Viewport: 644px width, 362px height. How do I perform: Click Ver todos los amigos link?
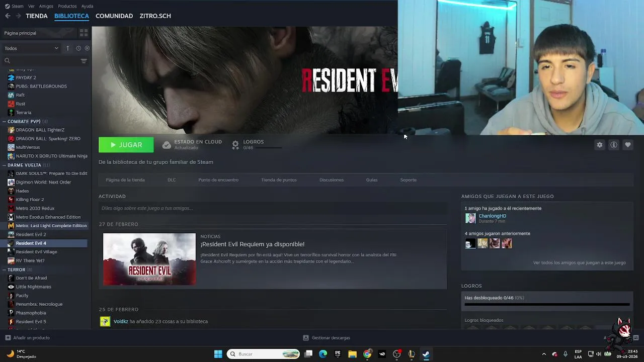coord(580,262)
